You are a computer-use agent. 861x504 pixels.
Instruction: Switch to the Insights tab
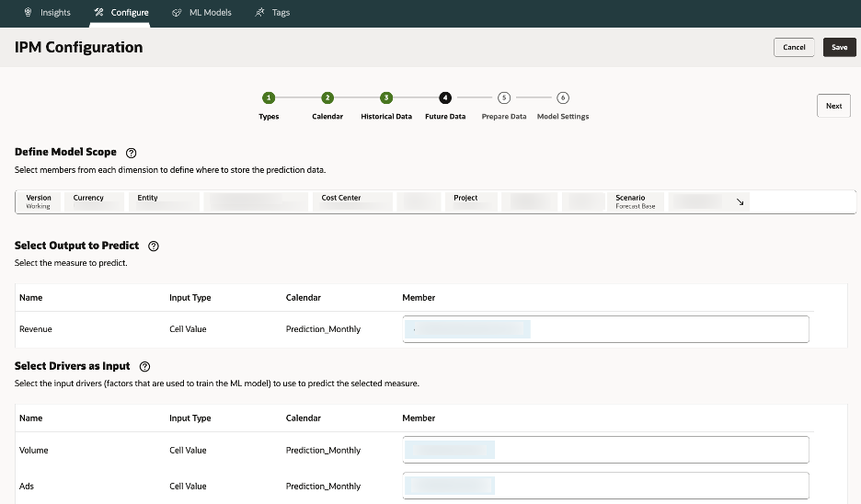click(55, 13)
